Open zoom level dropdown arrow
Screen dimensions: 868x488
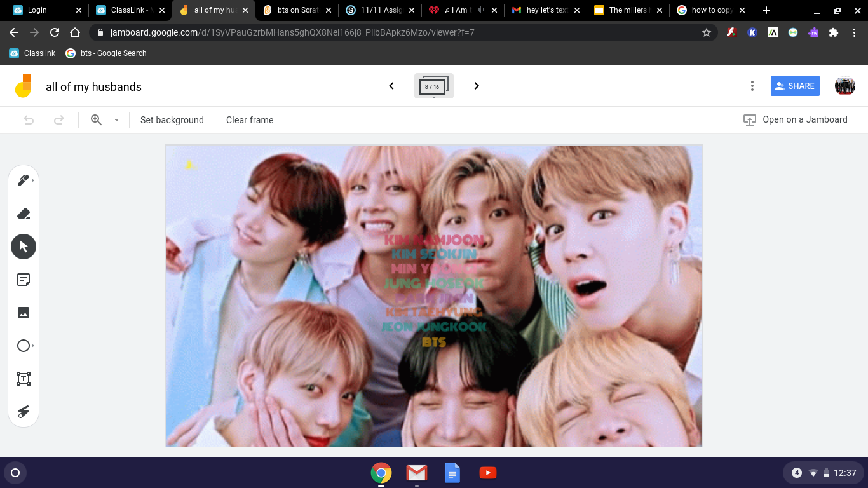click(116, 120)
